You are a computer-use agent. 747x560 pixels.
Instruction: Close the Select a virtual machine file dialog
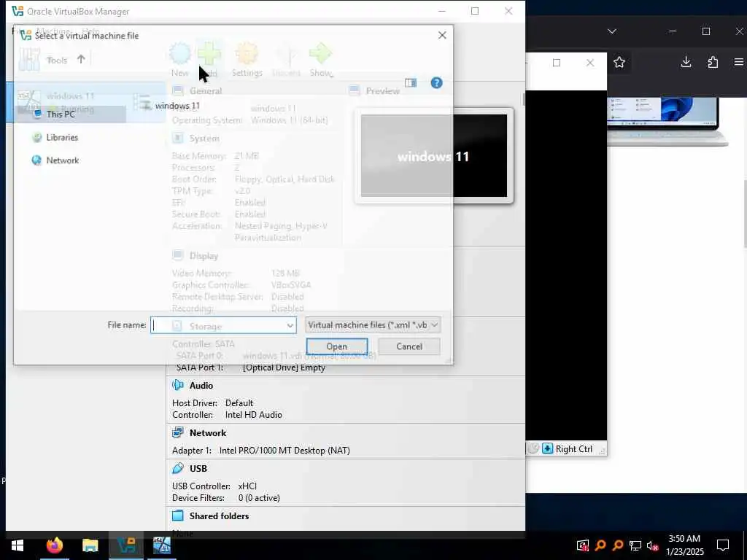point(442,35)
